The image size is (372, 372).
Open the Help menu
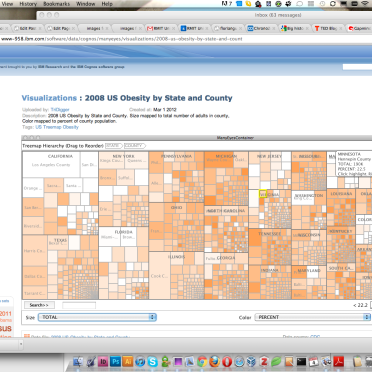pyautogui.click(x=107, y=4)
